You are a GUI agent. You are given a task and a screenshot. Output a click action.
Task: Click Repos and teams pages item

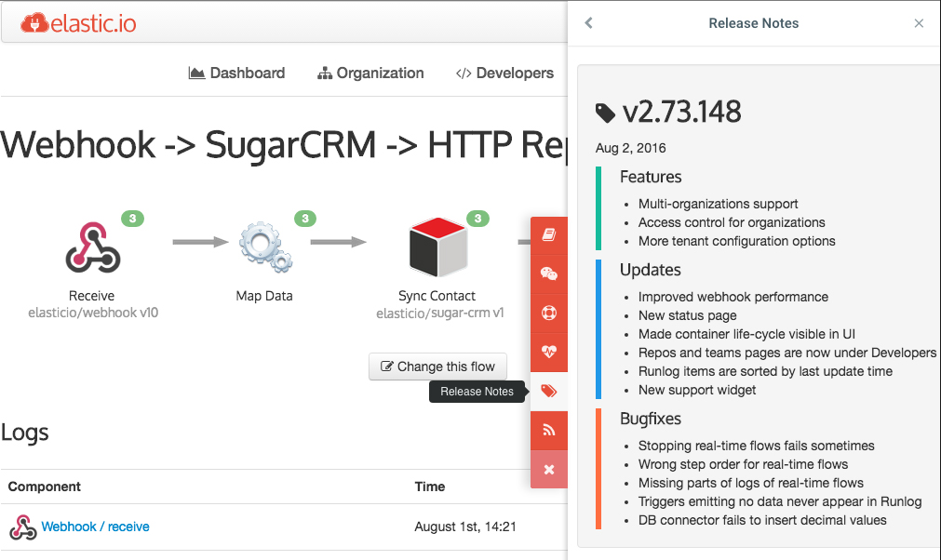[786, 353]
